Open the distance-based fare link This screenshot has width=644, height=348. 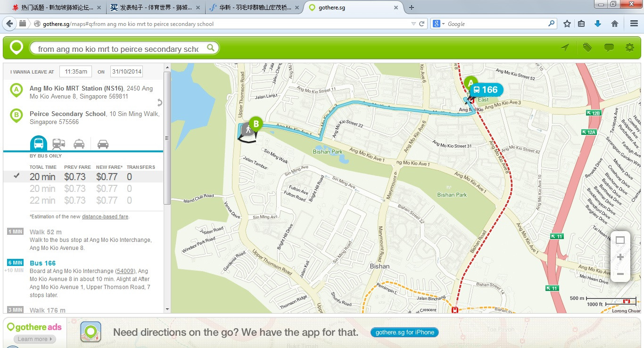click(x=105, y=217)
